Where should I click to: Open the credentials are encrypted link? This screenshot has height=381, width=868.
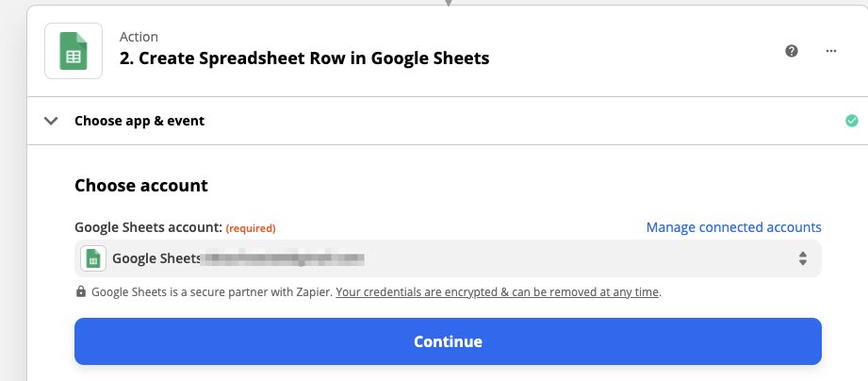(498, 292)
